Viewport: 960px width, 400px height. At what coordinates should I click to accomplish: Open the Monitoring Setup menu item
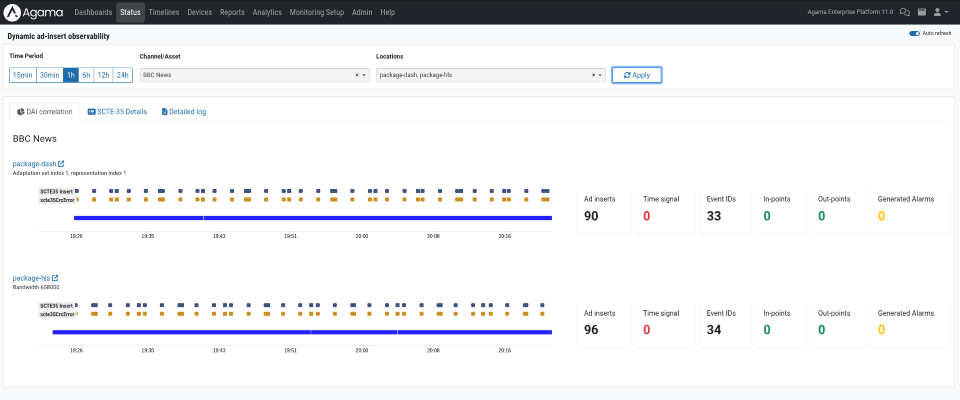[316, 12]
